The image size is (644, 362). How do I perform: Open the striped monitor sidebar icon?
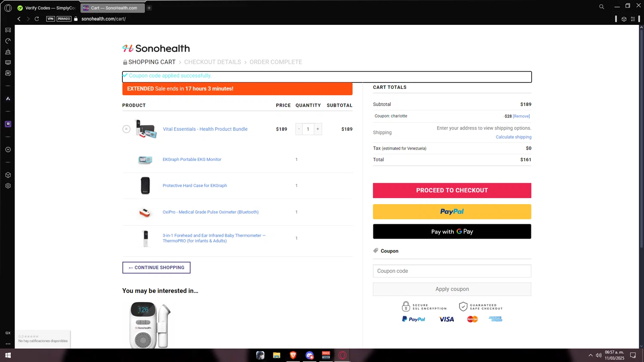pos(8,63)
